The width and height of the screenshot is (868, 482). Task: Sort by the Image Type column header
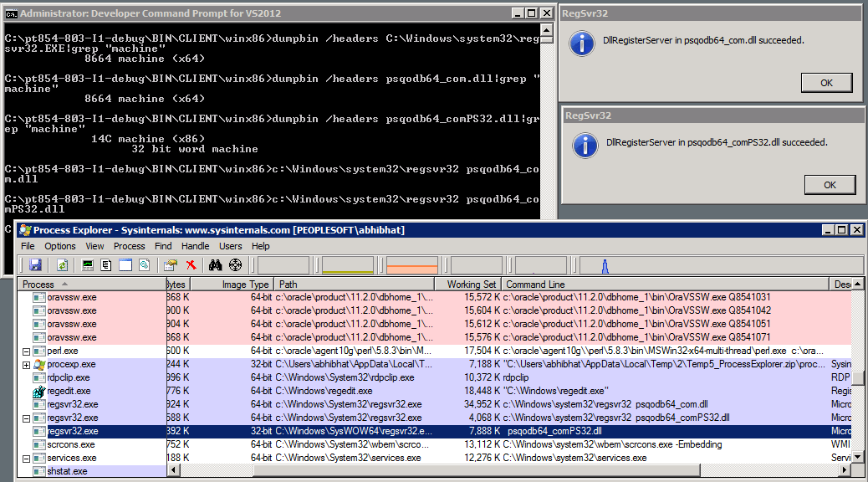point(232,285)
